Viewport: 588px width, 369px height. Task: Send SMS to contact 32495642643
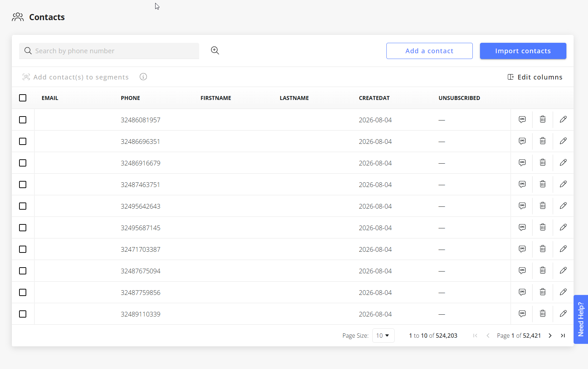[x=522, y=206]
